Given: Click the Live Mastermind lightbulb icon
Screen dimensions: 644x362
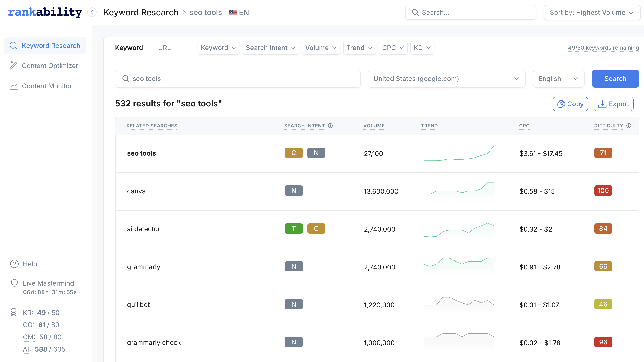Looking at the screenshot, I should (14, 283).
